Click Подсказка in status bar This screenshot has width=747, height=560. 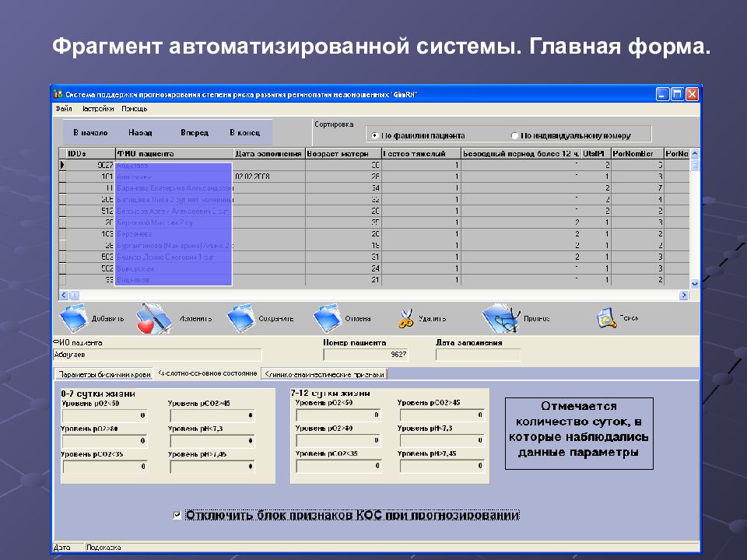click(103, 548)
